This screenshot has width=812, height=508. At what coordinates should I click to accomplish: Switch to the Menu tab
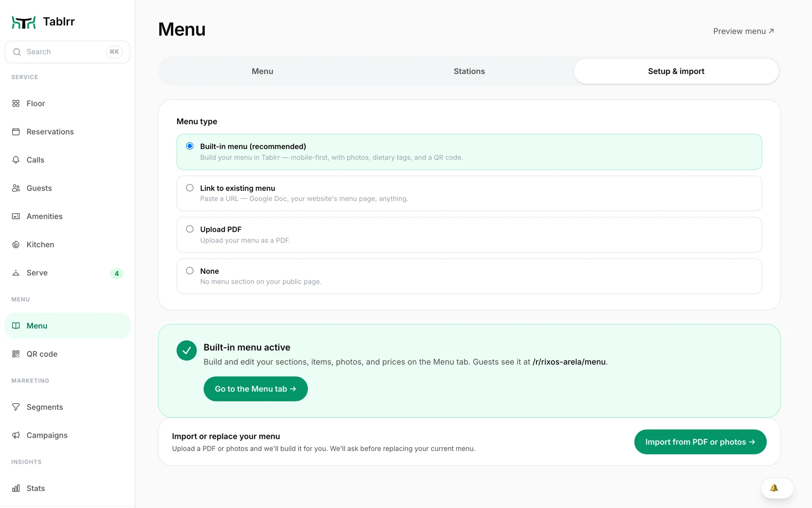pos(263,71)
